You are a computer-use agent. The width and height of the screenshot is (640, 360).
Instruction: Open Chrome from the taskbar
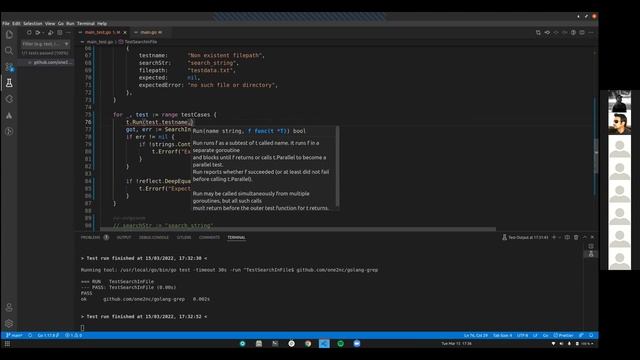point(308,344)
